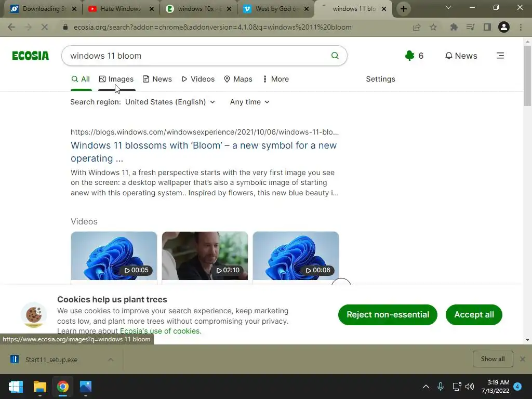Click the blogs.windows.com result URL
532x399 pixels.
pos(205,132)
